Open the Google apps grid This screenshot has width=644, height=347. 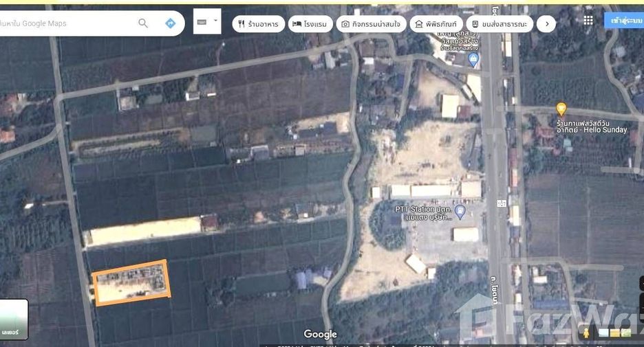pos(588,20)
